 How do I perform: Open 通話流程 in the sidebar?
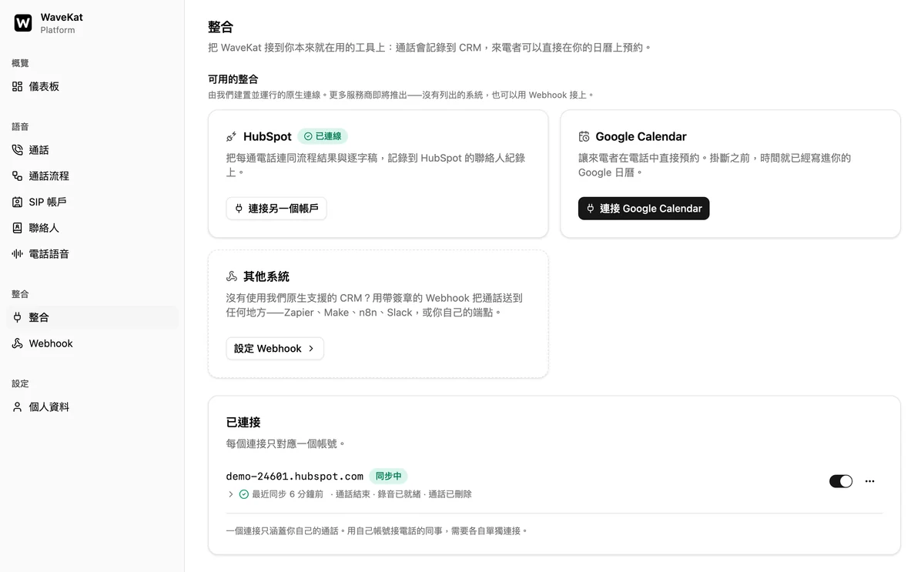pos(92,176)
